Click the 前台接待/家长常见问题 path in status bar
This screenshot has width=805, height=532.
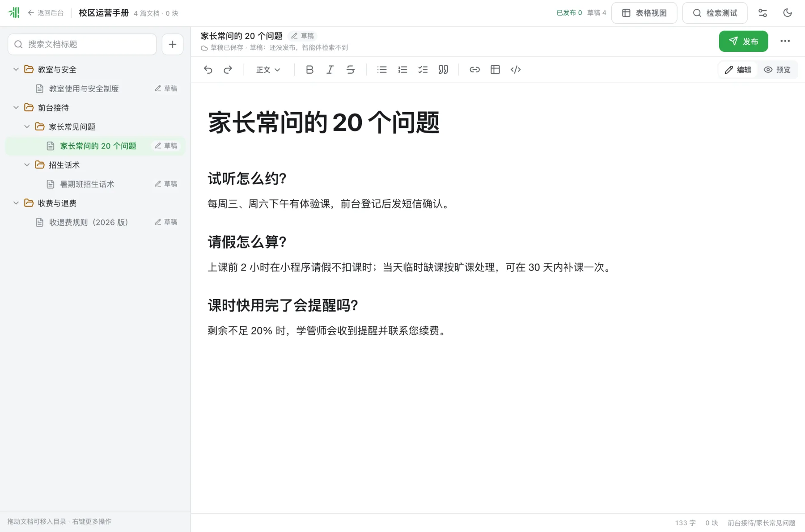[761, 523]
